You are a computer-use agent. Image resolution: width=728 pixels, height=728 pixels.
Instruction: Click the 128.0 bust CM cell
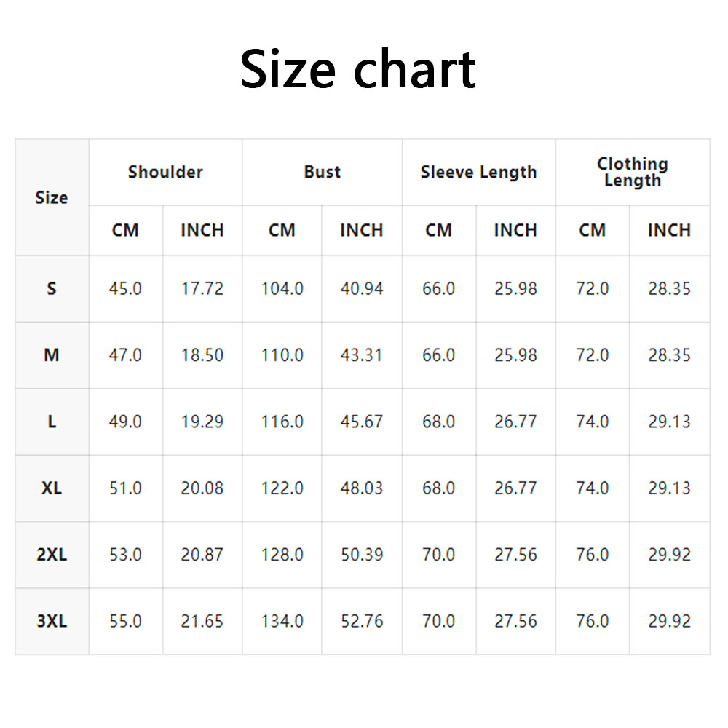[x=282, y=555]
